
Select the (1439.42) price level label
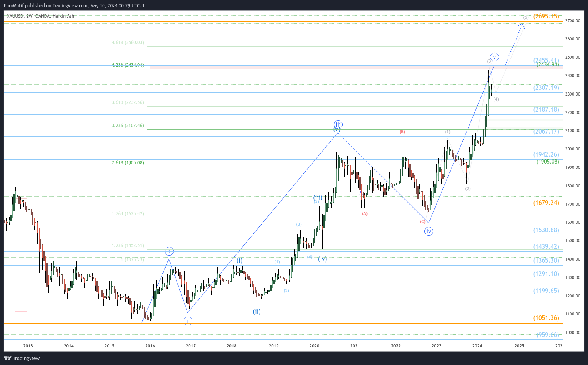pos(546,246)
